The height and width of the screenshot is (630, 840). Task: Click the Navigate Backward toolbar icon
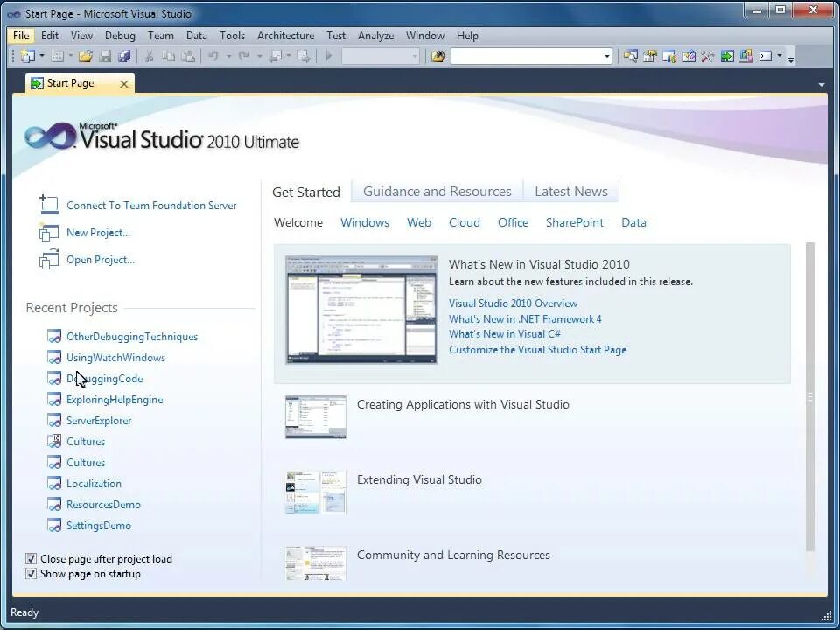[276, 56]
